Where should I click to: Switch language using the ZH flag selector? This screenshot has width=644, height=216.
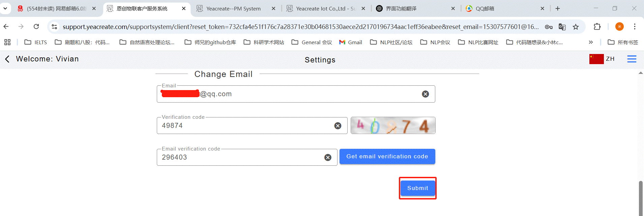[x=602, y=59]
